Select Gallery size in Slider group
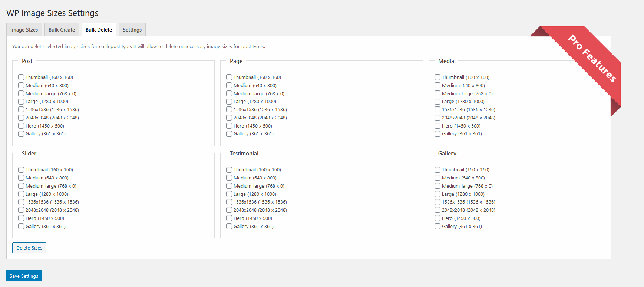The image size is (644, 287). coord(21,226)
